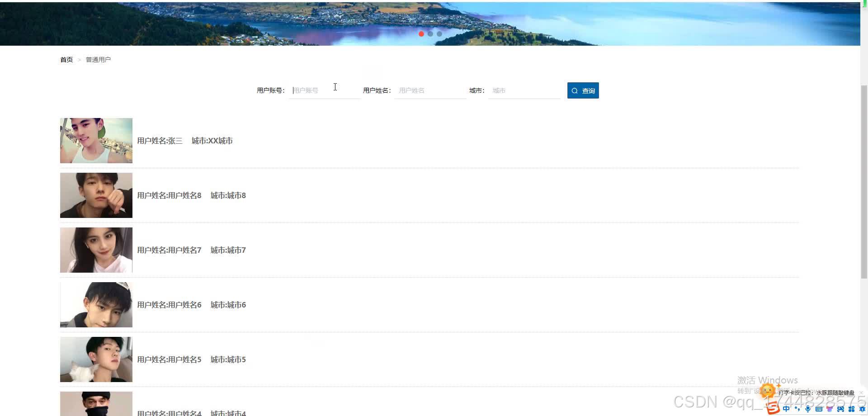
Task: Click the magnifier icon in 查询 button
Action: pos(575,91)
